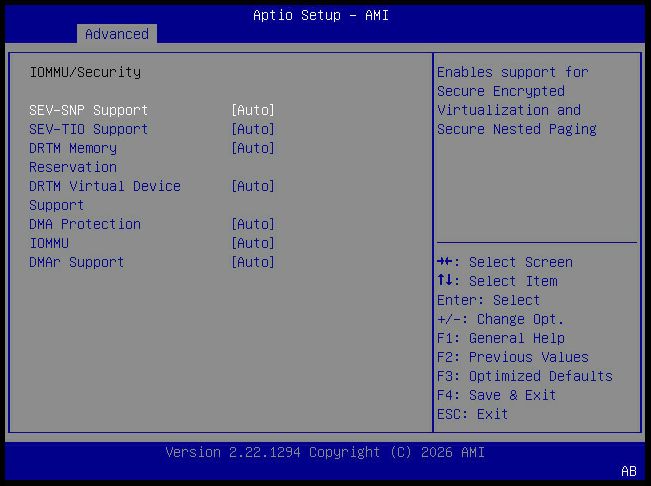Select the DMAr Support setting
The width and height of the screenshot is (651, 486).
152,262
